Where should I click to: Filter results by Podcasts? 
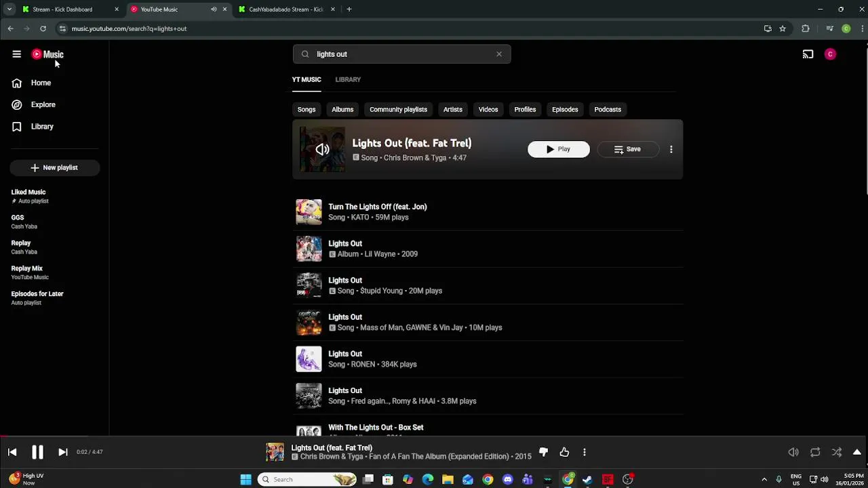(608, 109)
